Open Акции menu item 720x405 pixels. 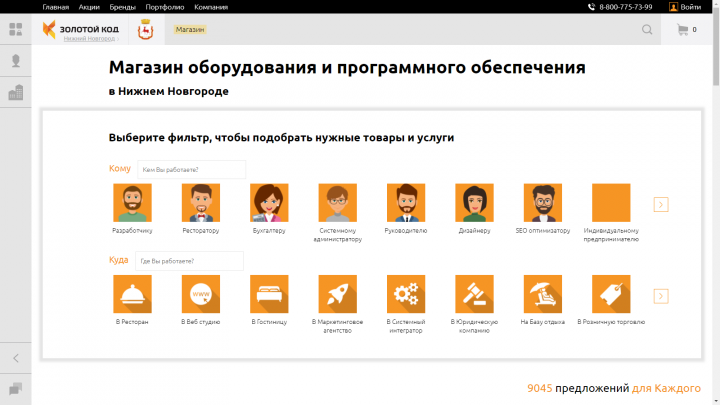[89, 7]
